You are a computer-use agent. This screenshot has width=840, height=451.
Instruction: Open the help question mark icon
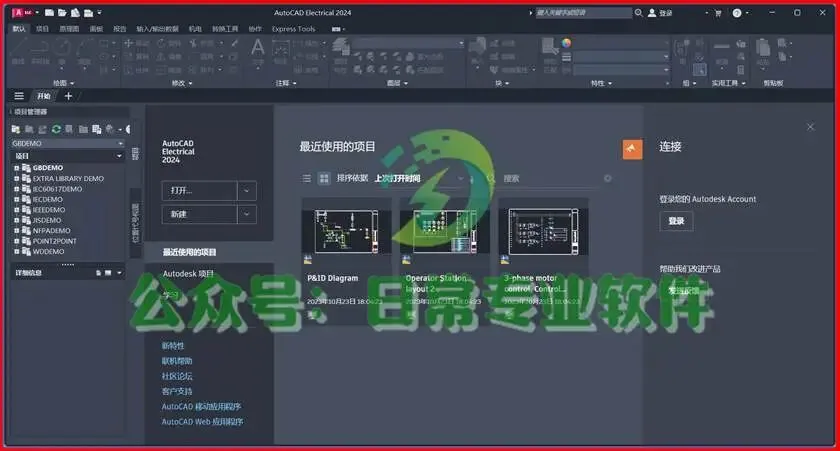point(737,13)
